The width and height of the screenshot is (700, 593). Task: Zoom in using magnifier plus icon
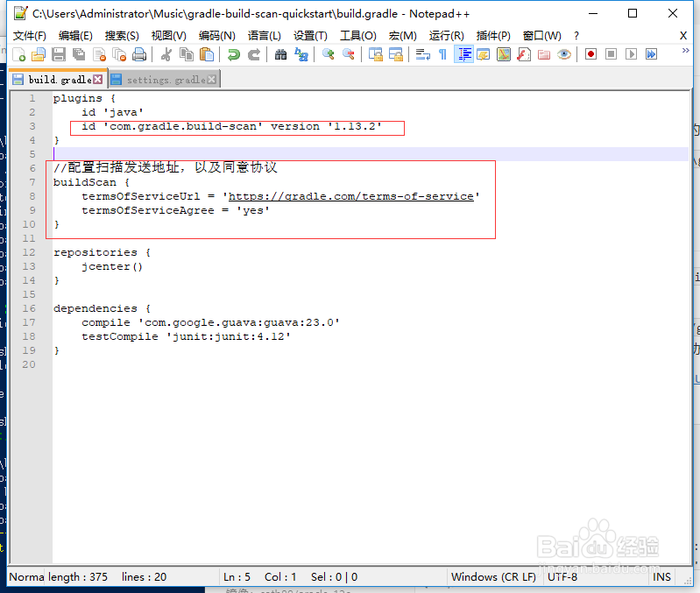329,54
